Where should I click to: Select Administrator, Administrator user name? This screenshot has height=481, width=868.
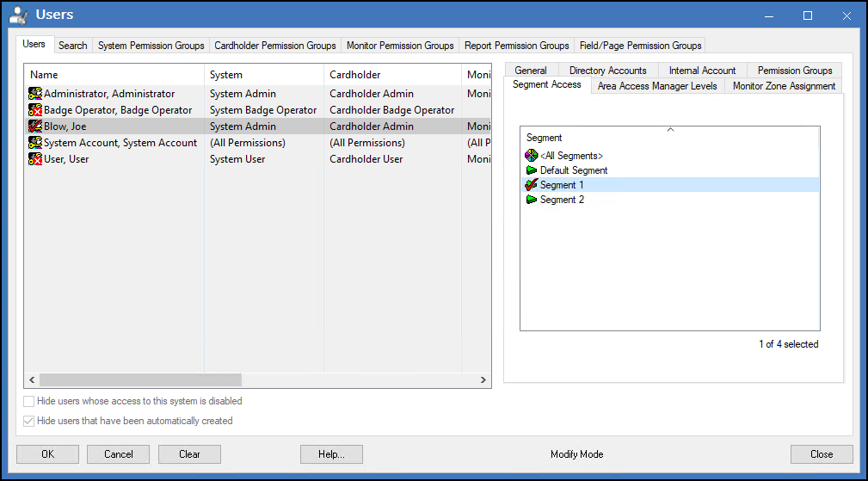tap(109, 94)
